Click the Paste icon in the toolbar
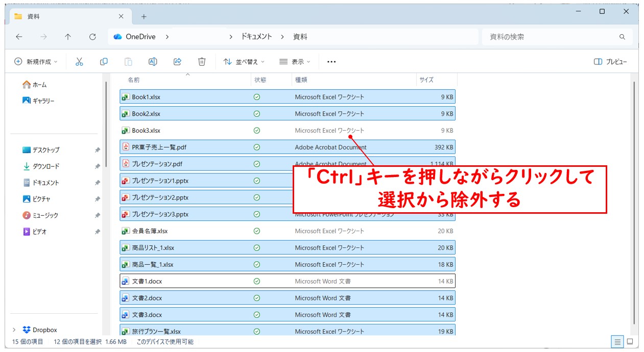Screen dimensions: 644x352 coord(128,61)
